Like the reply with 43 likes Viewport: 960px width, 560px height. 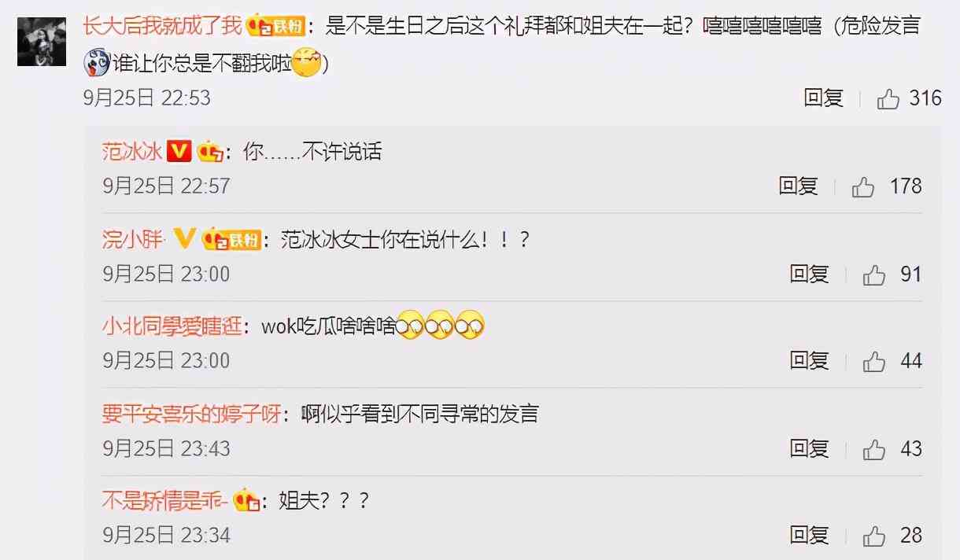(874, 449)
